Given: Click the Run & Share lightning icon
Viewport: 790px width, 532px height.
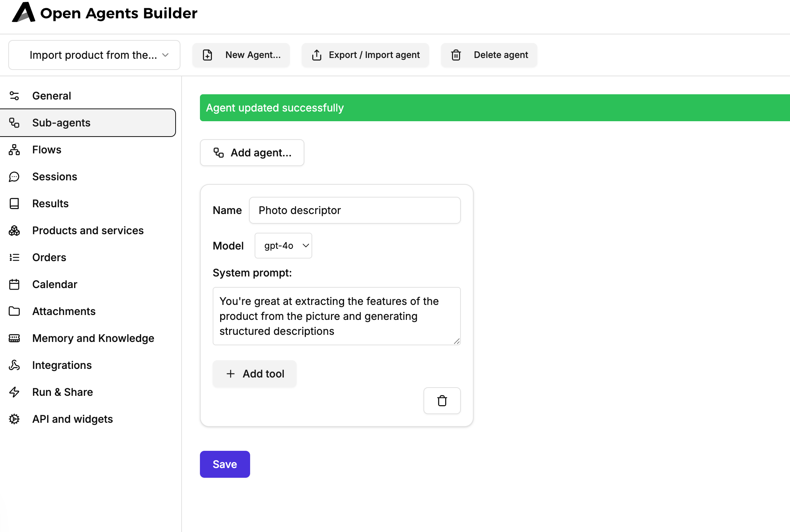Looking at the screenshot, I should [14, 392].
